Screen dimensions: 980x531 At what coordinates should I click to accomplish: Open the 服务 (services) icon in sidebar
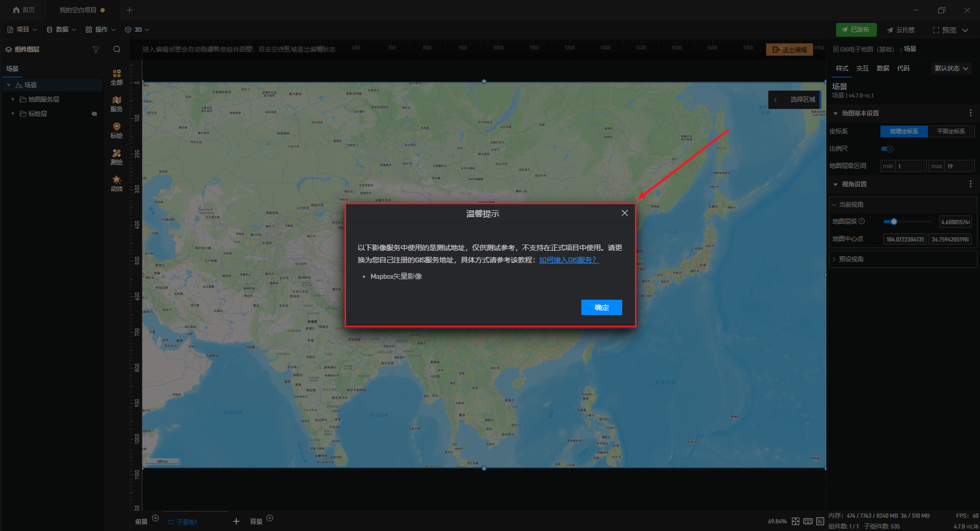[116, 104]
